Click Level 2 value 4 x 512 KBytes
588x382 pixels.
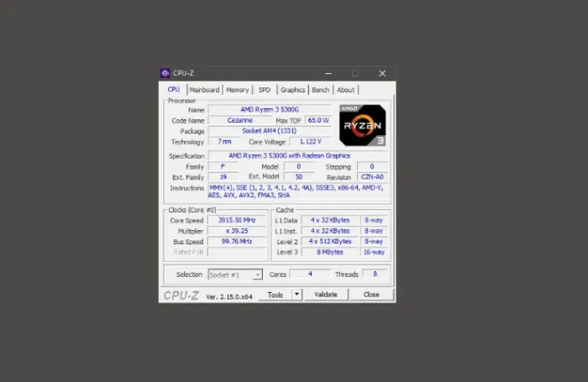pyautogui.click(x=330, y=242)
